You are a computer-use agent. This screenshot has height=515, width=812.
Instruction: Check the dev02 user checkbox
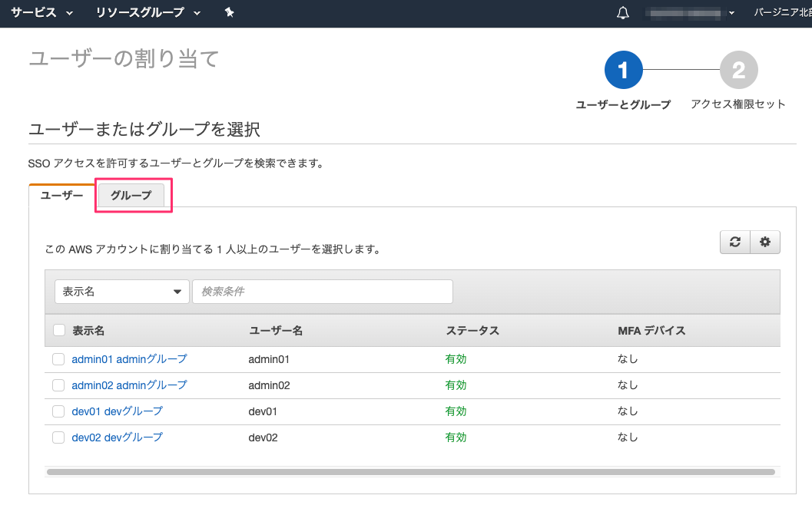click(x=58, y=437)
